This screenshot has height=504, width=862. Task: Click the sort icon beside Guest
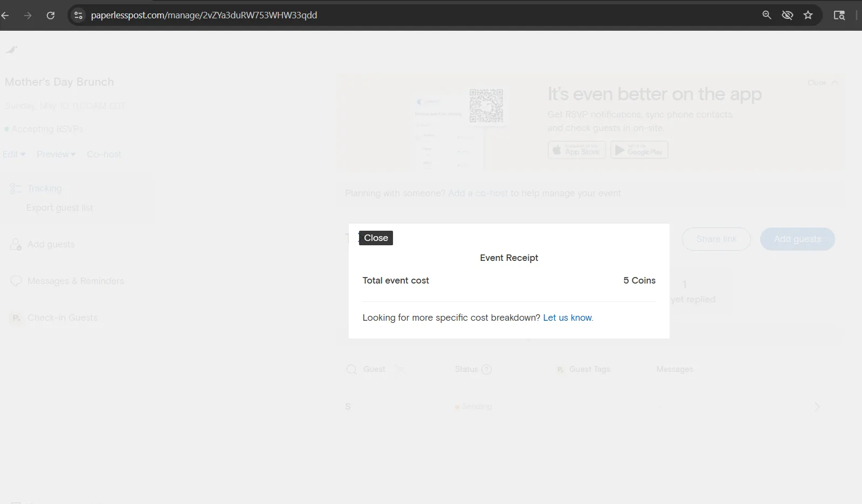(399, 369)
